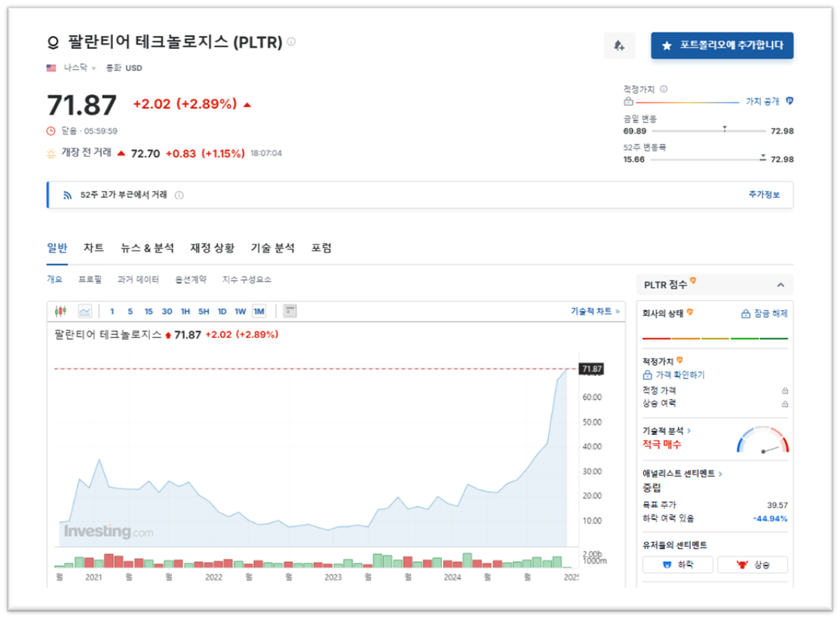Open the 나스닥 exchange dropdown
Viewport: 840px width, 619px height.
[x=80, y=68]
